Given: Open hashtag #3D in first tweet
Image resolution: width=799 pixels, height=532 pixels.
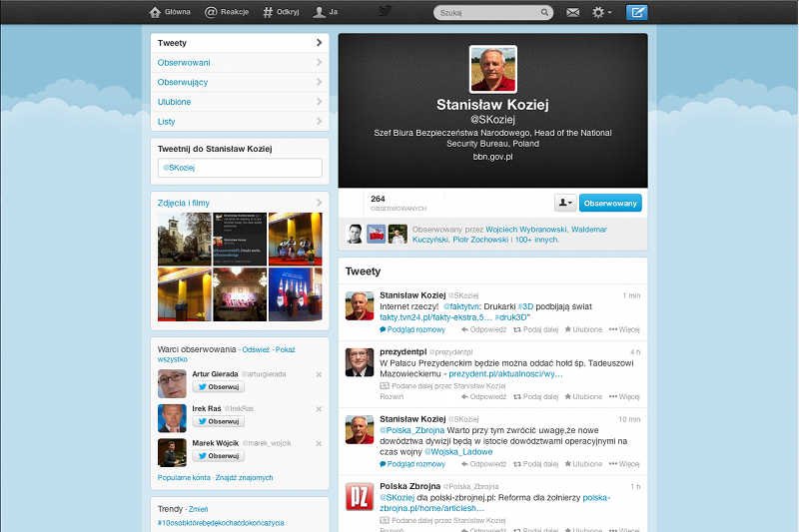Looking at the screenshot, I should tap(525, 306).
